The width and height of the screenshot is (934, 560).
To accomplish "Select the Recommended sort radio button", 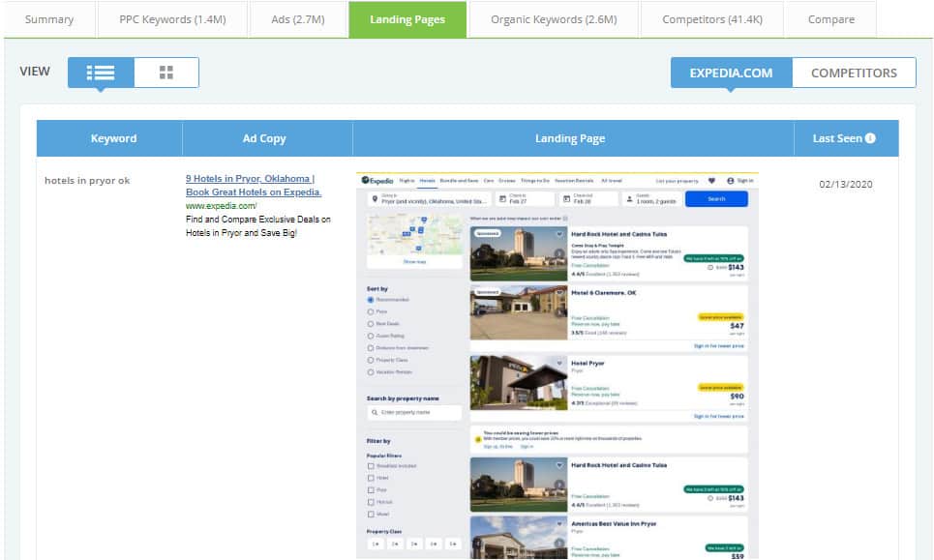I will [371, 300].
